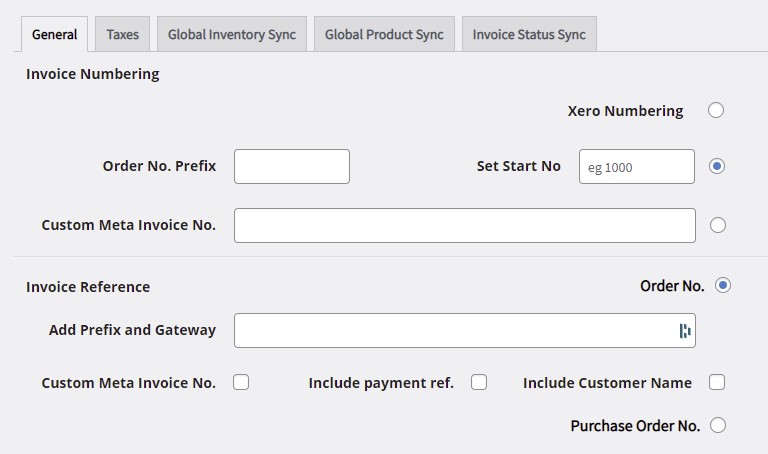768x454 pixels.
Task: Check the Include Customer Name box
Action: 717,382
